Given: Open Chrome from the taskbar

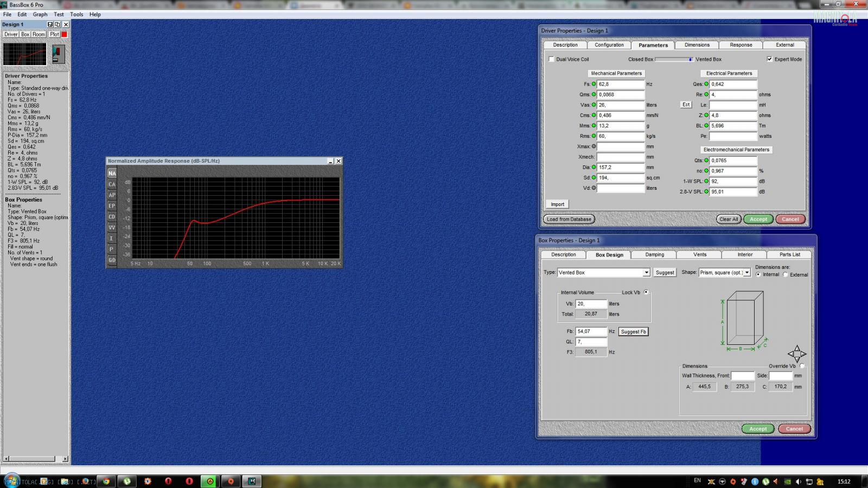Looking at the screenshot, I should pos(106,481).
